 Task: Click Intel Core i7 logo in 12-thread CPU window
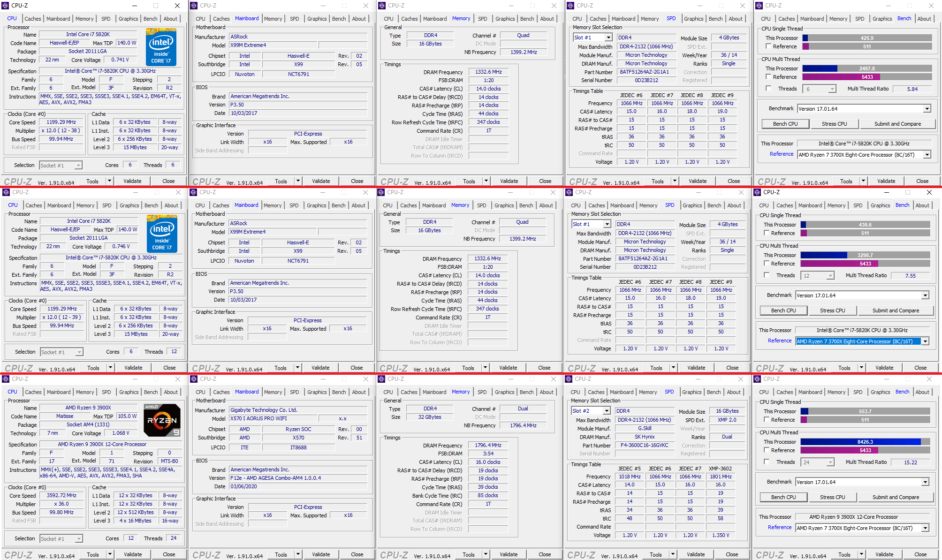click(162, 233)
